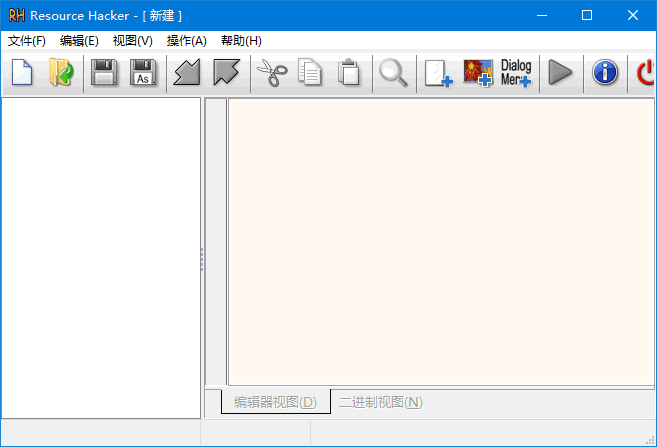
Task: Click the add new blank script icon
Action: click(437, 73)
